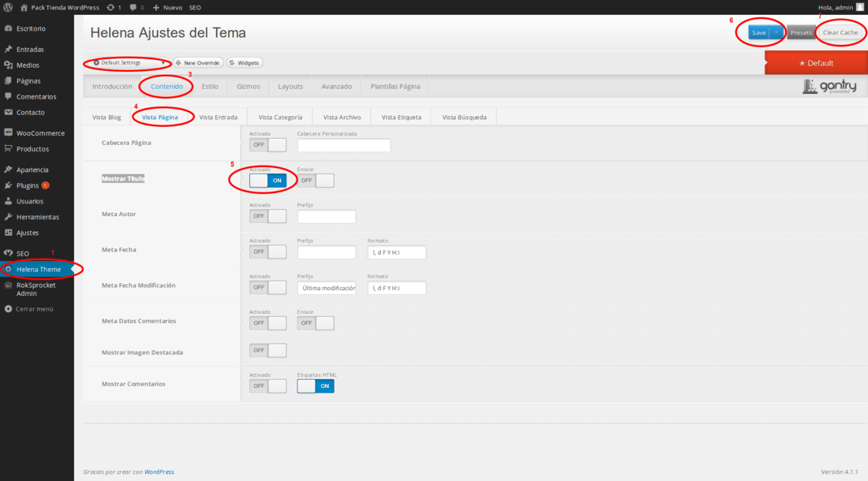Switch to the Introducción tab

point(112,86)
